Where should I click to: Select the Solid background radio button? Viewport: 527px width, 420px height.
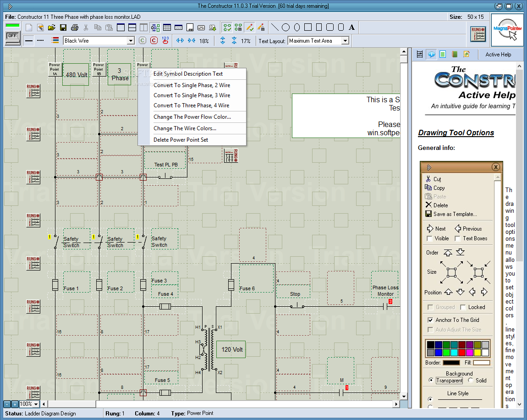pos(471,380)
